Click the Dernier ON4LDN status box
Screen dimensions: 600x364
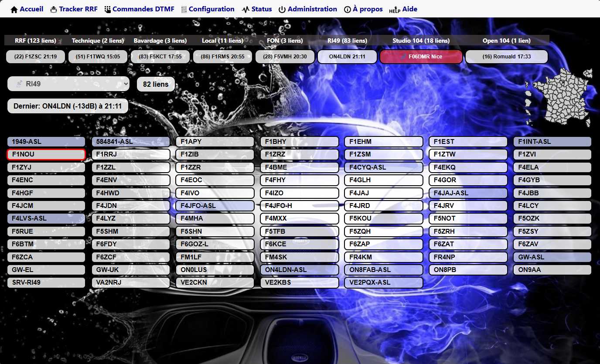click(x=68, y=106)
